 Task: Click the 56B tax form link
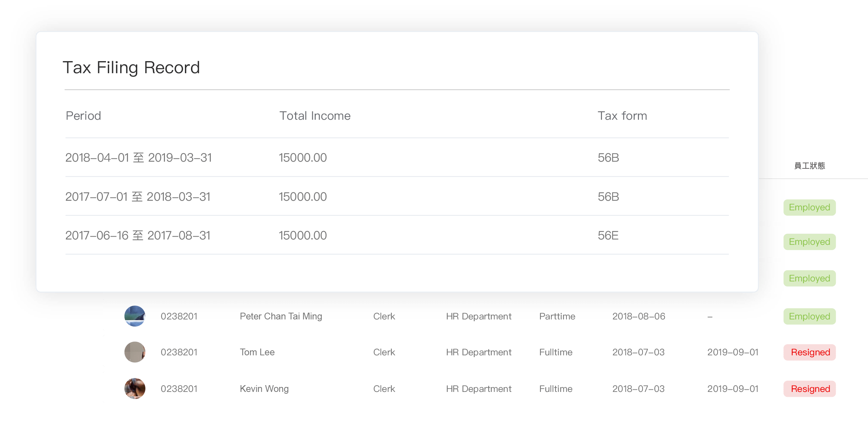click(608, 157)
